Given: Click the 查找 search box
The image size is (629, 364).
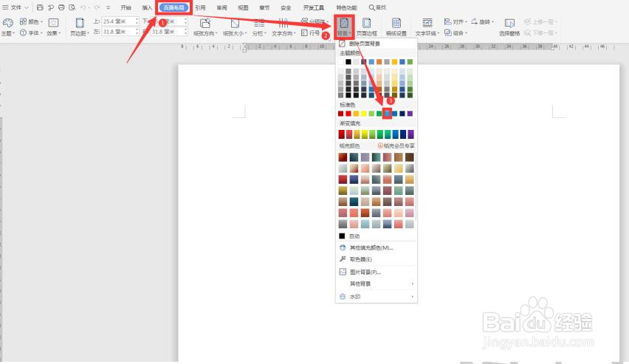Looking at the screenshot, I should click(377, 7).
